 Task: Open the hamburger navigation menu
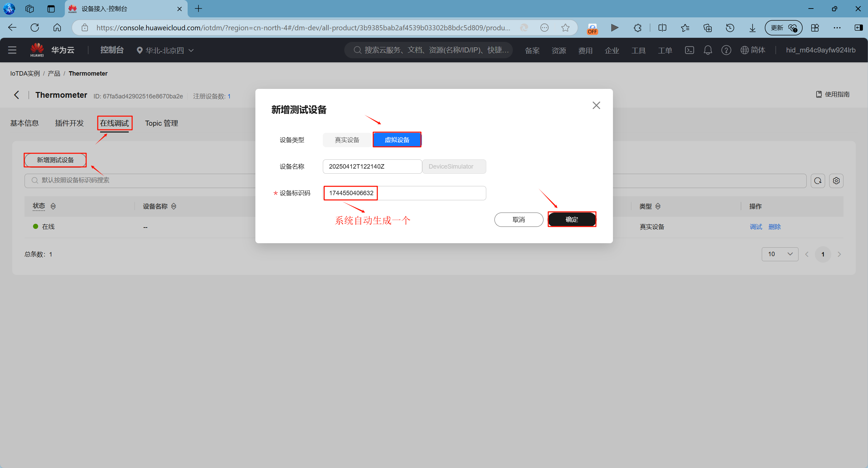[x=12, y=50]
